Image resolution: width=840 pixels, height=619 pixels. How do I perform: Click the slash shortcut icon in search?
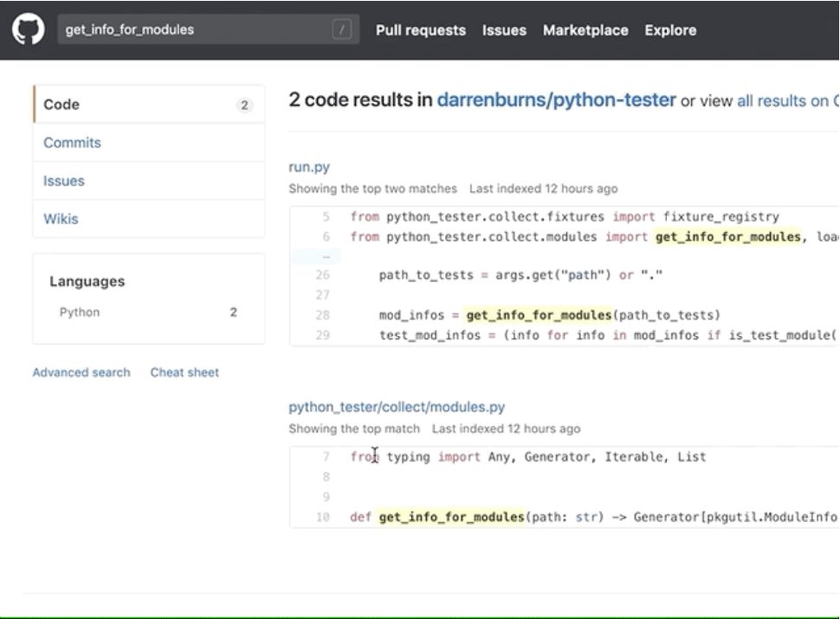(x=342, y=30)
